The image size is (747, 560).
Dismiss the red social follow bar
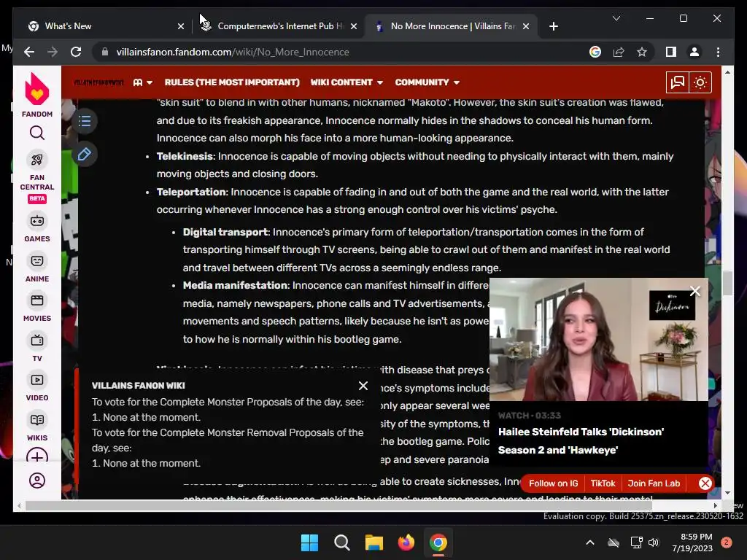(705, 483)
